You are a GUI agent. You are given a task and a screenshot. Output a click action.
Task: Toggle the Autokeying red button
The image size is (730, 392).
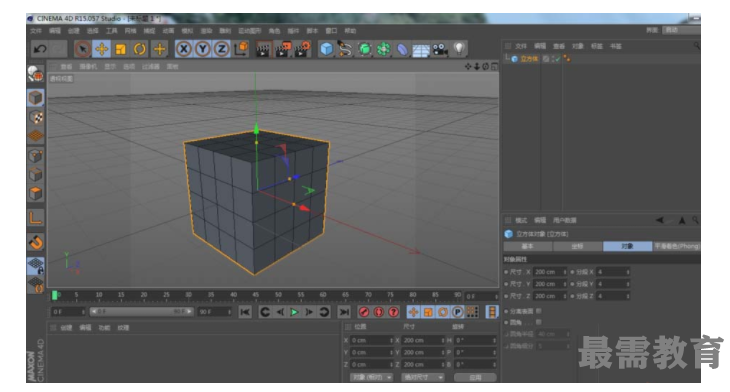(379, 312)
